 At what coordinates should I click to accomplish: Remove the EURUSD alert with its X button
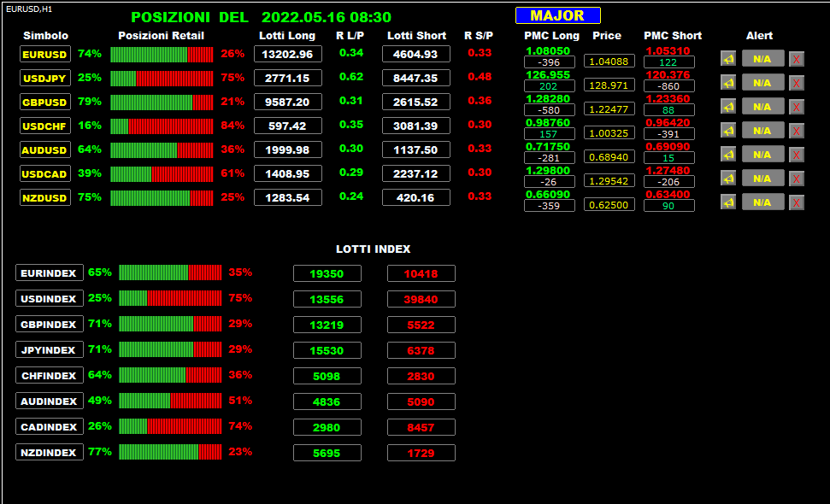tap(797, 59)
